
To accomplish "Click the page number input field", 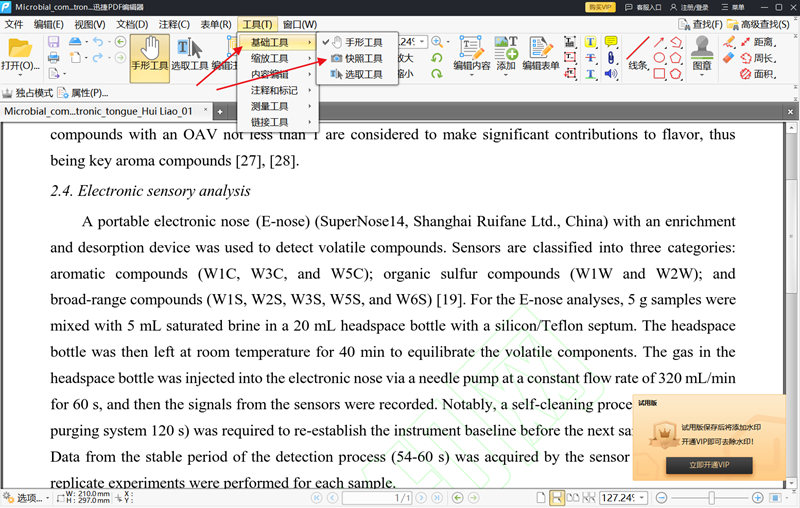I will pyautogui.click(x=377, y=498).
